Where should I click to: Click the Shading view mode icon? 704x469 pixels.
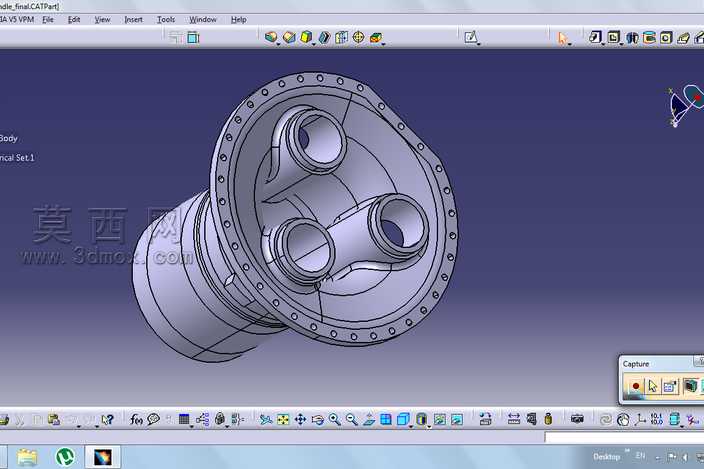[421, 420]
